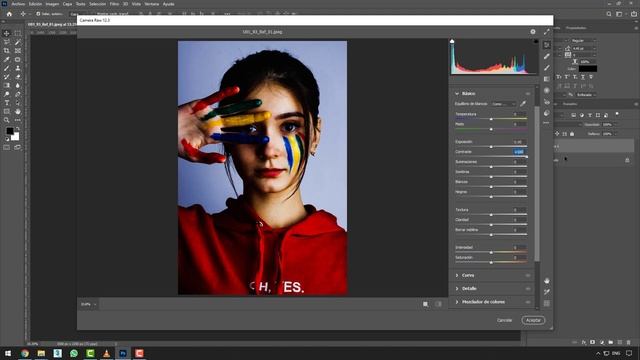The width and height of the screenshot is (640, 360).
Task: Select the Crop tool in Photoshop toolbar
Action: [7, 51]
